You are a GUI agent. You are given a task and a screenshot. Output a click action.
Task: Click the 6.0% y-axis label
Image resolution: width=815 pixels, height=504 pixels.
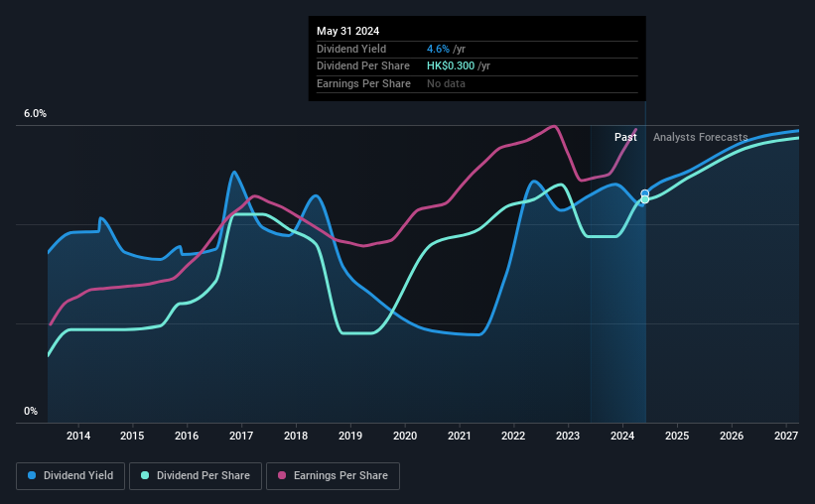click(x=35, y=114)
